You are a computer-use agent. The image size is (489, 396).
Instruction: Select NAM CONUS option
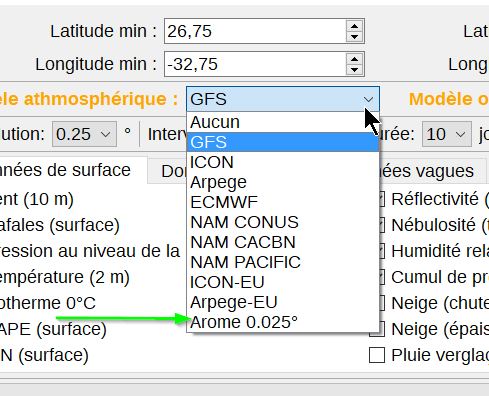tap(283, 222)
